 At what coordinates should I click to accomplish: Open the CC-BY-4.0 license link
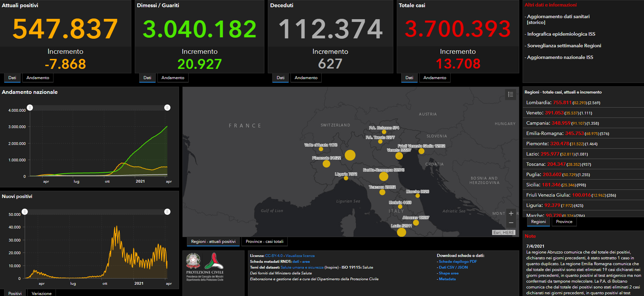[274, 256]
